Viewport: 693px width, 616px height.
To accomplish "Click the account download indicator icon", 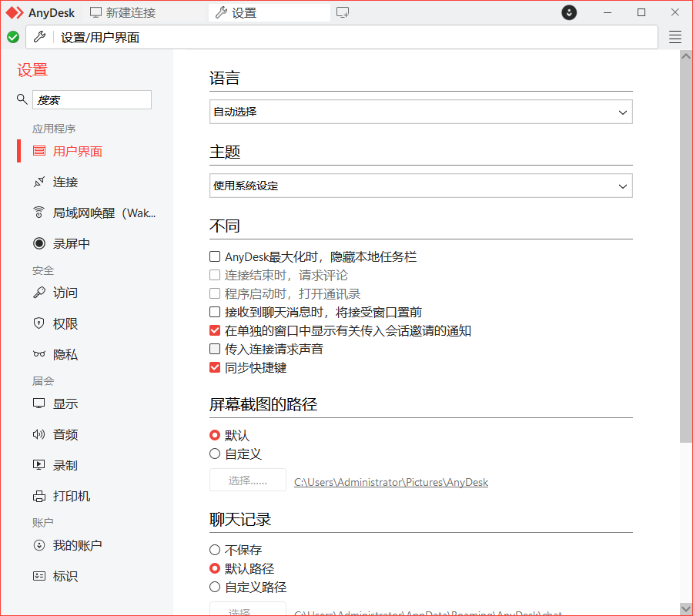I will coord(569,12).
